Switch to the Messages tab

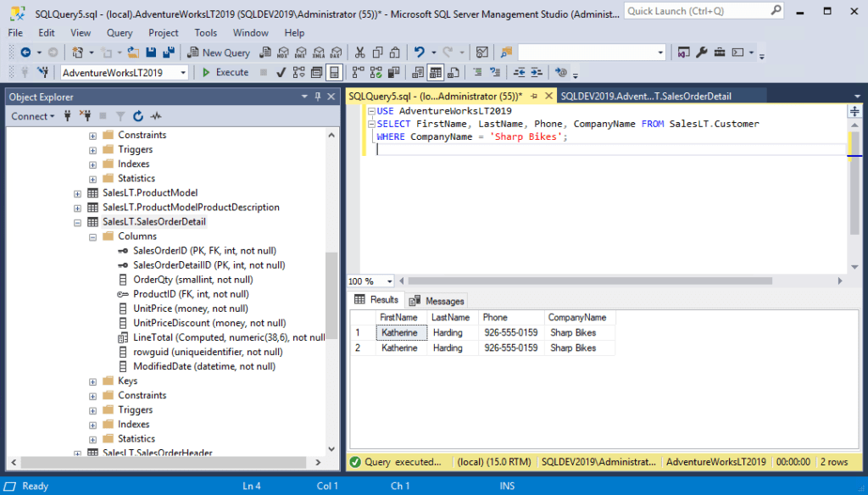pyautogui.click(x=437, y=301)
